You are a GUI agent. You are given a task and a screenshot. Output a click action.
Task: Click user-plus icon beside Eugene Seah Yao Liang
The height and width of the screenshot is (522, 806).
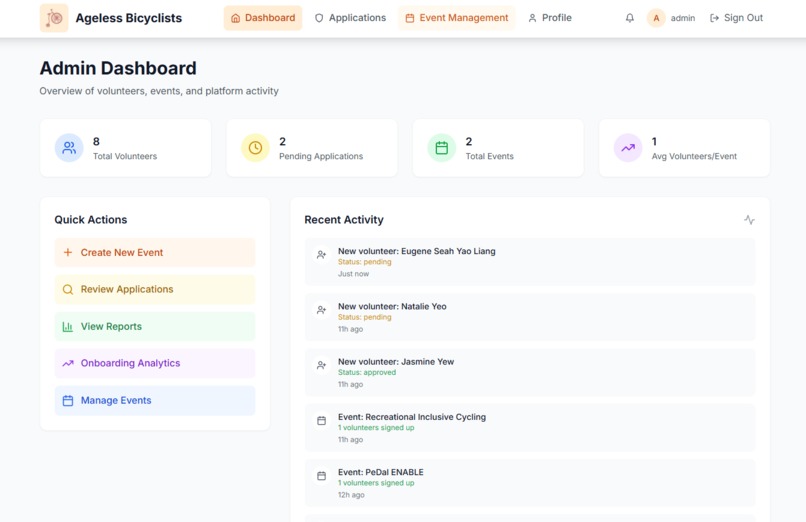(321, 255)
